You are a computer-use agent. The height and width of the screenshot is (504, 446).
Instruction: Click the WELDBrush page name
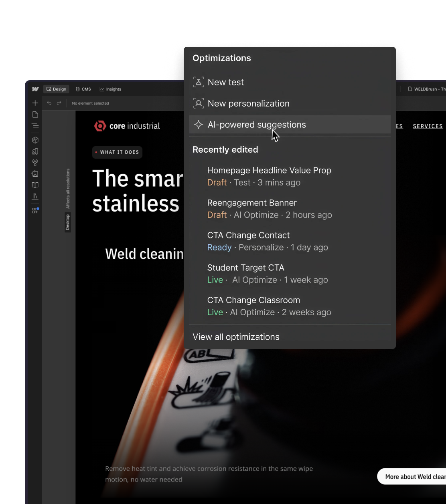(x=430, y=89)
